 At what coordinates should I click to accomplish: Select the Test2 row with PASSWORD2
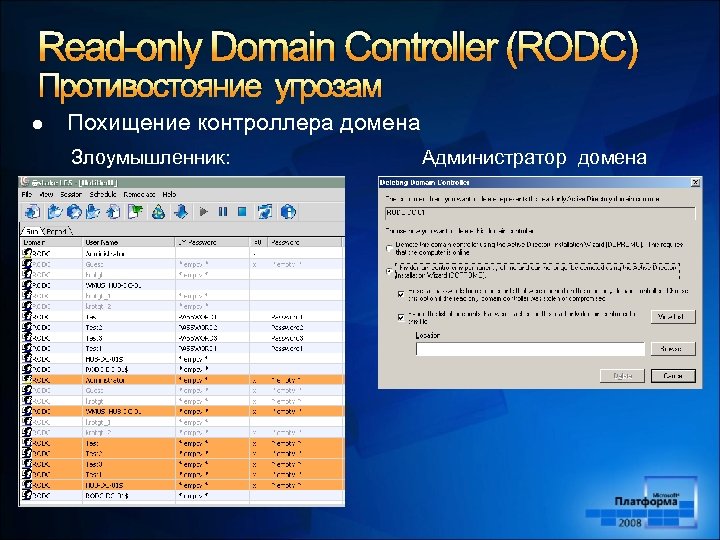[182, 327]
